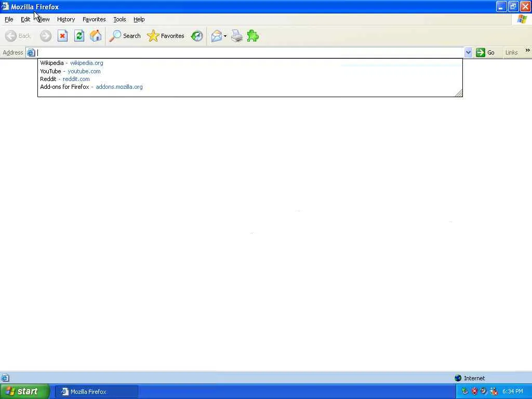Click Internet zone globe in status bar
Screen dimensions: 532x399
click(458, 378)
